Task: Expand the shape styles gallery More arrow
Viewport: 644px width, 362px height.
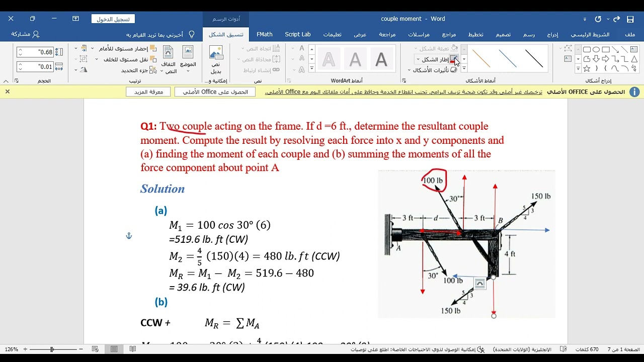Action: pos(464,69)
